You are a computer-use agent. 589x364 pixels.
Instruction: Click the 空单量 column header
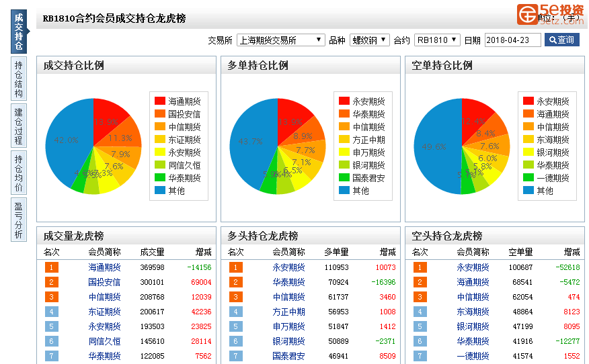tap(520, 252)
